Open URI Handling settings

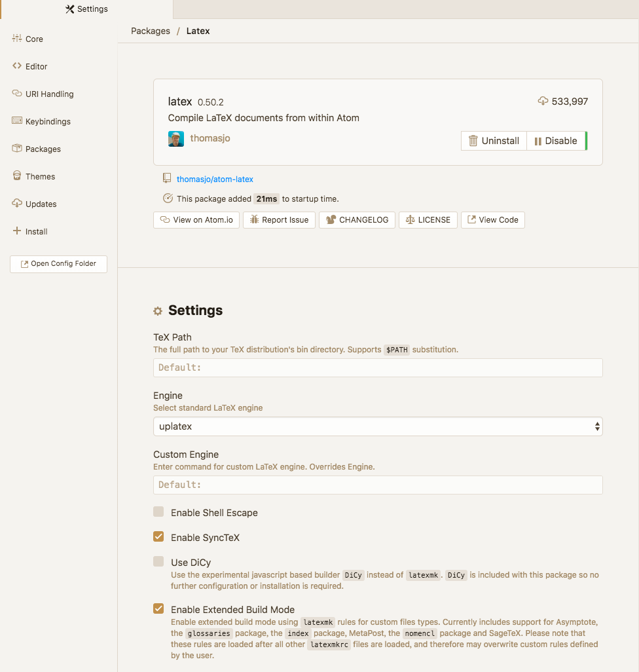(x=50, y=94)
